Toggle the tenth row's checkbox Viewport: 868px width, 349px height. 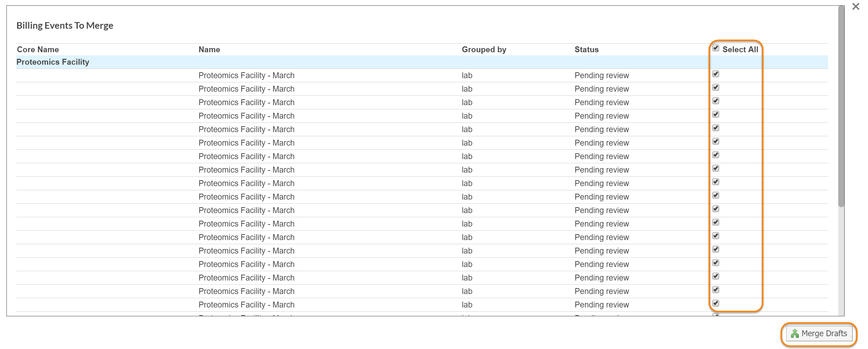pyautogui.click(x=716, y=195)
